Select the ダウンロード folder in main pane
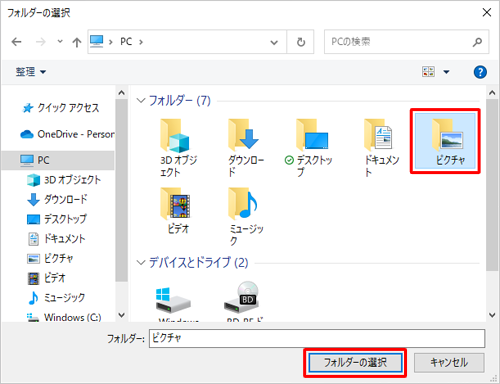The width and height of the screenshot is (500, 384). [244, 147]
